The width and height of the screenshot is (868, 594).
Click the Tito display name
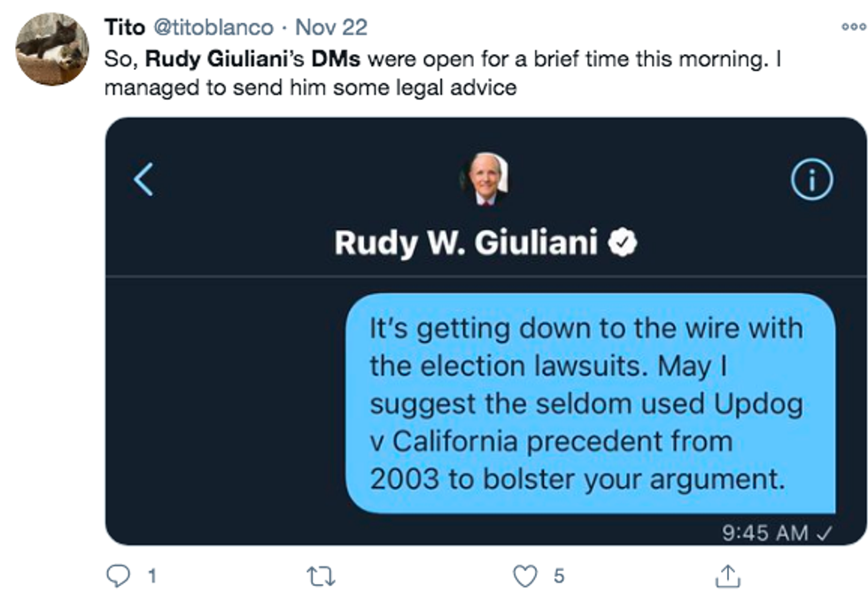[x=125, y=27]
